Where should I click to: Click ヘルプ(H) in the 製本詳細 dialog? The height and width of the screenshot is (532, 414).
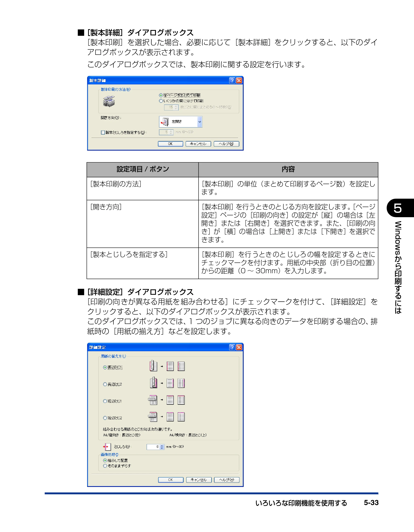click(226, 144)
